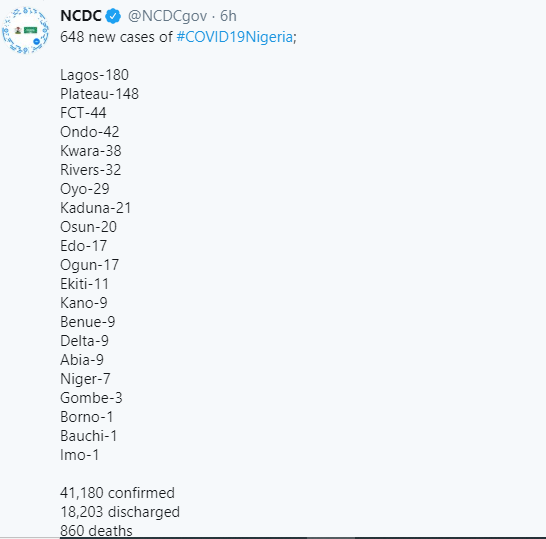Image resolution: width=546 pixels, height=539 pixels.
Task: Click the Plateau-148 entry
Action: point(100,94)
